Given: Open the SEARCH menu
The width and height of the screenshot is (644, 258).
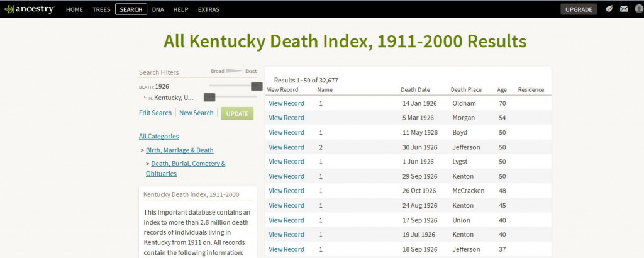Looking at the screenshot, I should (x=131, y=9).
